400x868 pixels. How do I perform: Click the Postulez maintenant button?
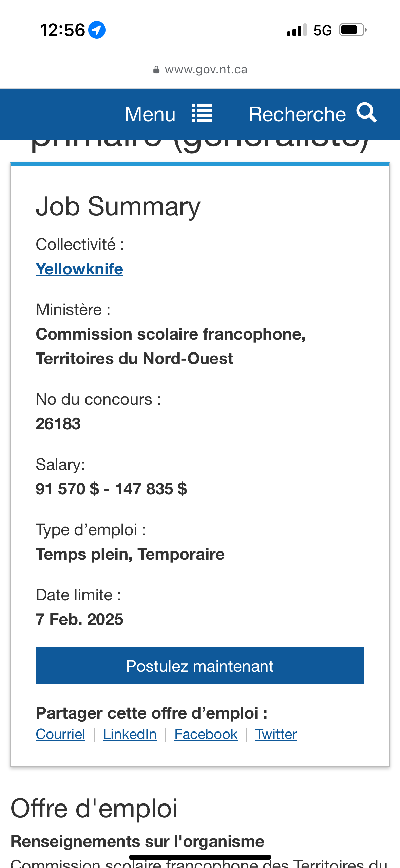(200, 666)
